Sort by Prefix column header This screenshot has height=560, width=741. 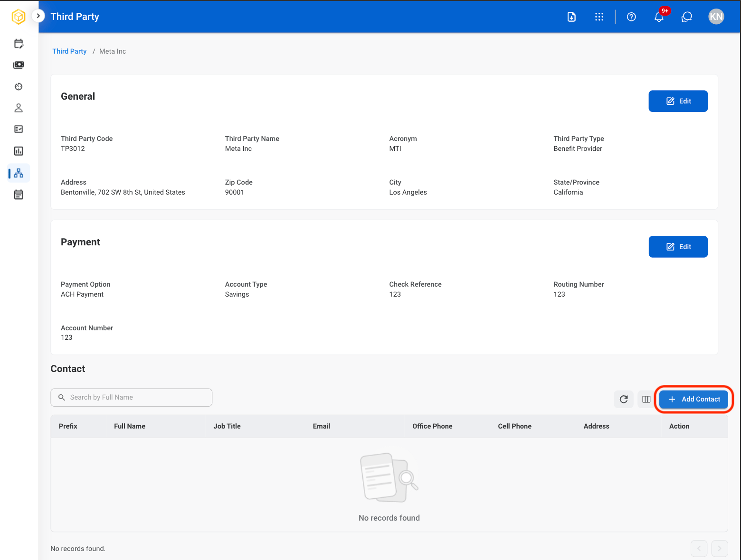(68, 426)
